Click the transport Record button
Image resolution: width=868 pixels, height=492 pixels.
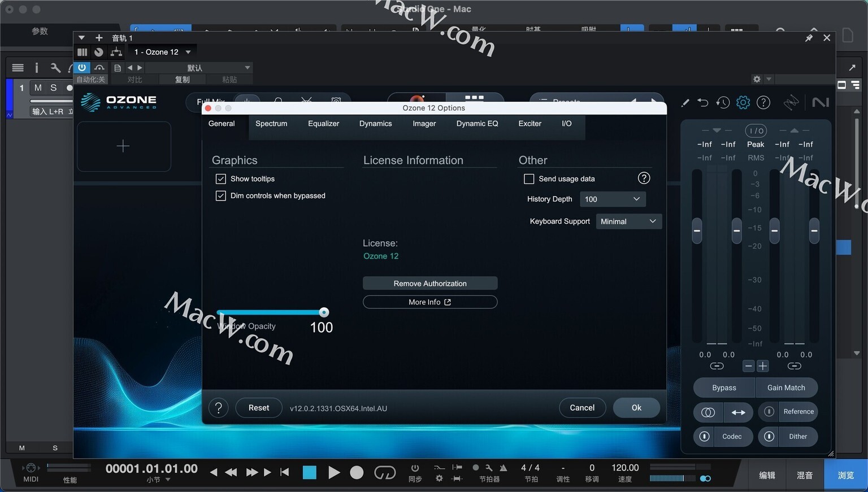357,472
